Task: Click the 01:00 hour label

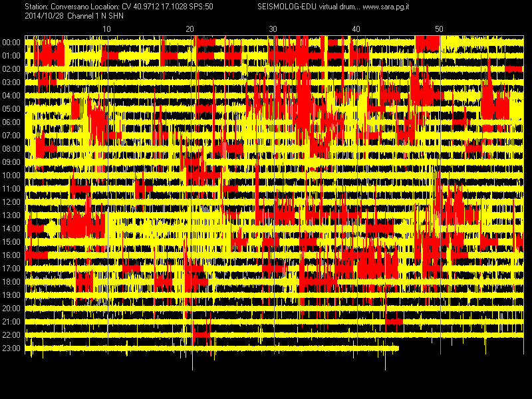Action: 11,56
